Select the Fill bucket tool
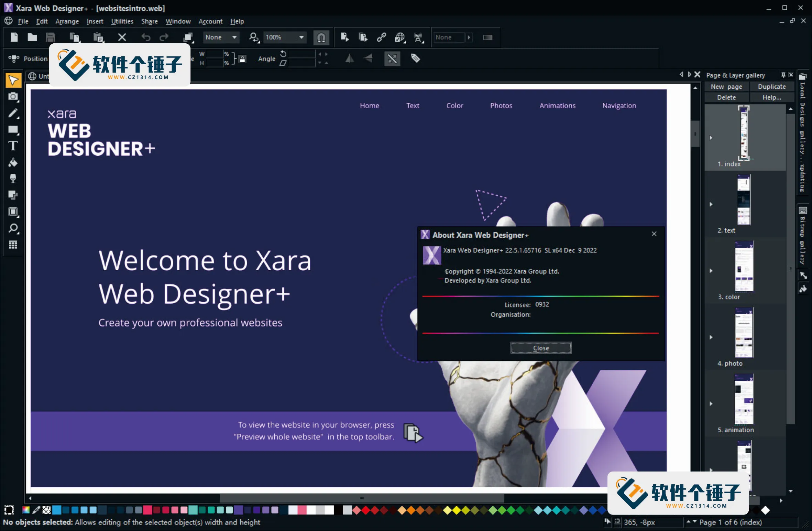The image size is (812, 531). [13, 162]
